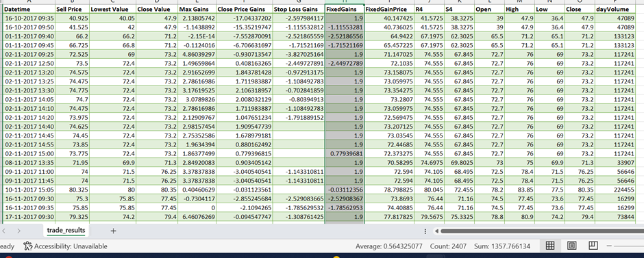Select the High header cell
The height and width of the screenshot is (258, 644).
(x=520, y=9)
